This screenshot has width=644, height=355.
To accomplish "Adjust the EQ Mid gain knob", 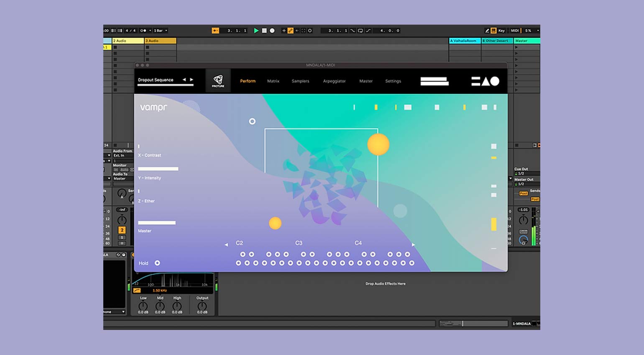I will 160,306.
